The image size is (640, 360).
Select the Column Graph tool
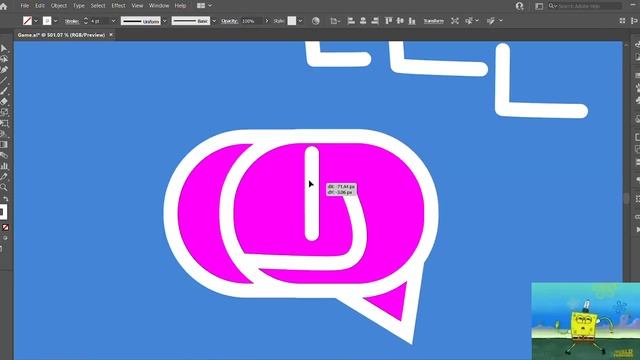pos(4,166)
